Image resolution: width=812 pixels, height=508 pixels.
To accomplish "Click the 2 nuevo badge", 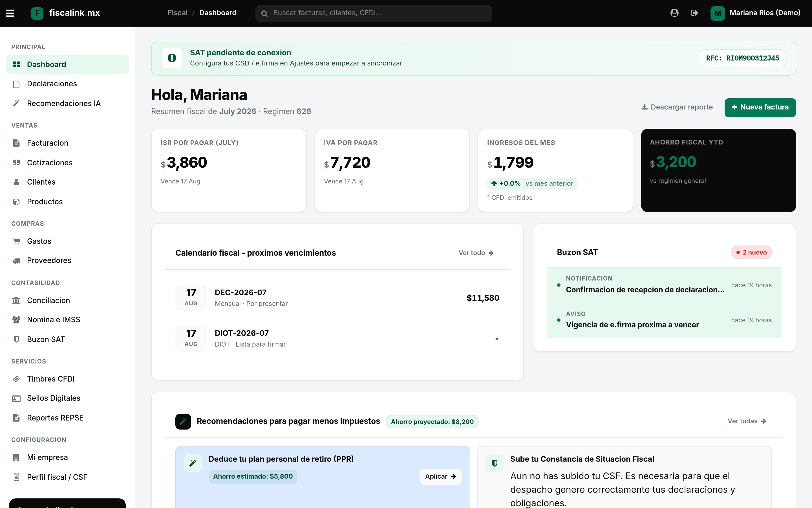I will click(751, 253).
